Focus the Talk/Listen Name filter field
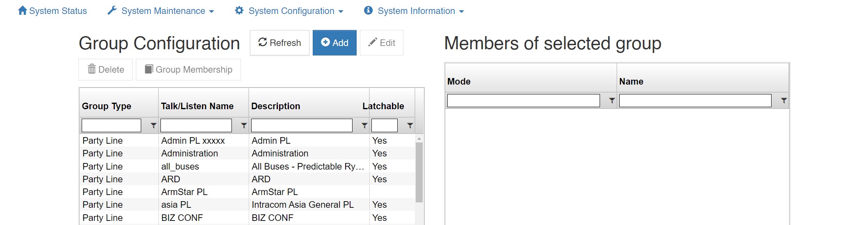 196,125
